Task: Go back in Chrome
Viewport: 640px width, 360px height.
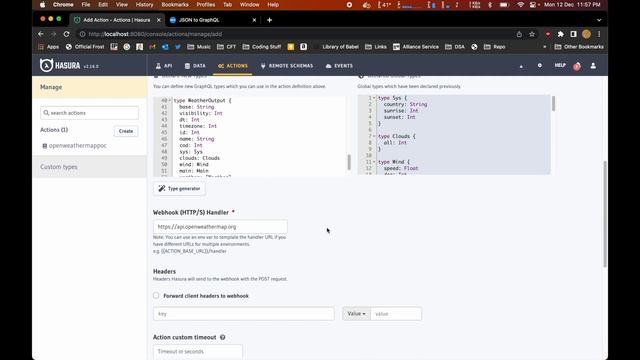Action: click(41, 34)
